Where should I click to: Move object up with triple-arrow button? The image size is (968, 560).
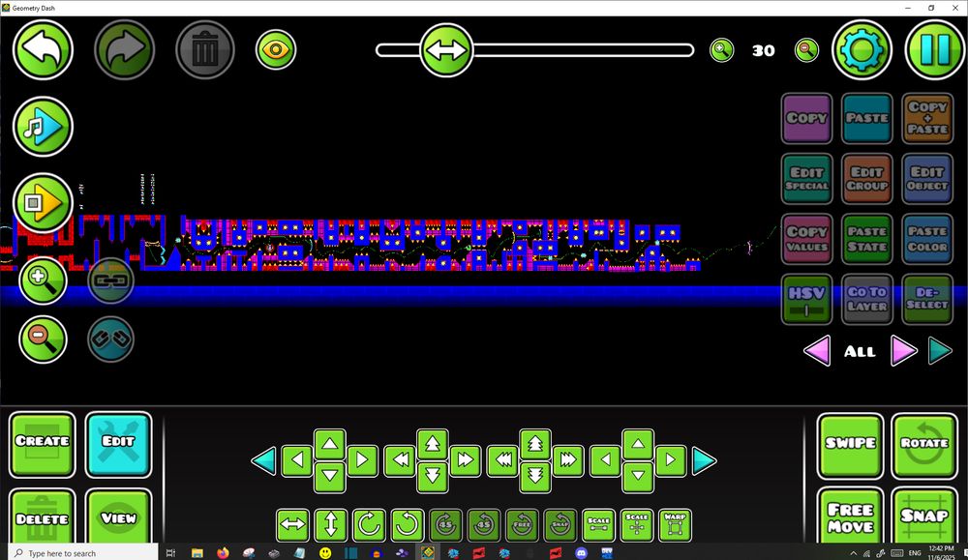pyautogui.click(x=534, y=443)
